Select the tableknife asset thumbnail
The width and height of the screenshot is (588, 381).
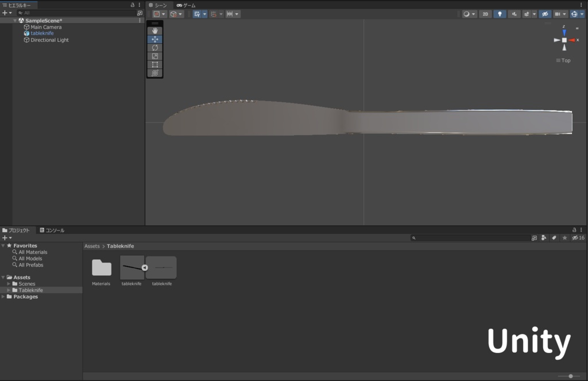click(x=131, y=267)
